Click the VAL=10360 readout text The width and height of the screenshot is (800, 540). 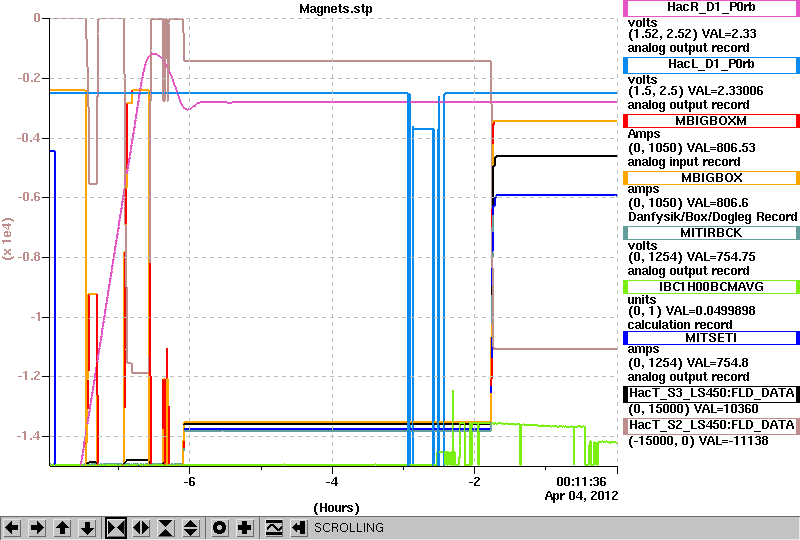pyautogui.click(x=726, y=409)
